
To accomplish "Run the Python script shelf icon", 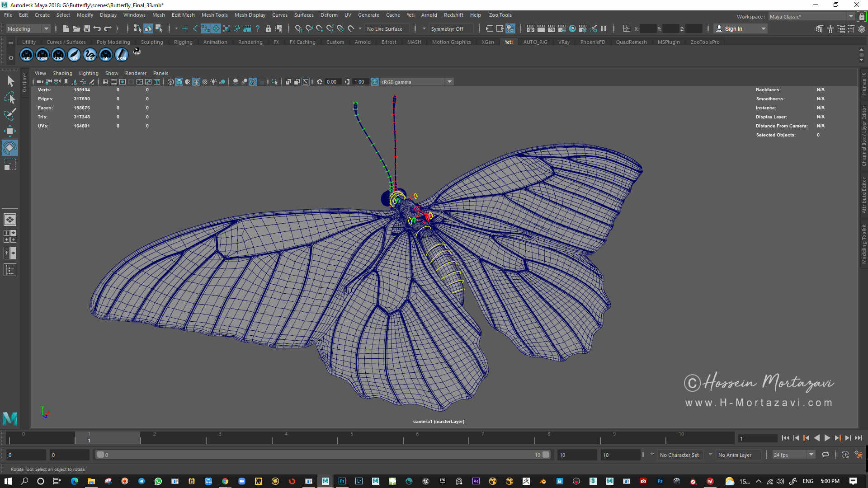I will (137, 52).
